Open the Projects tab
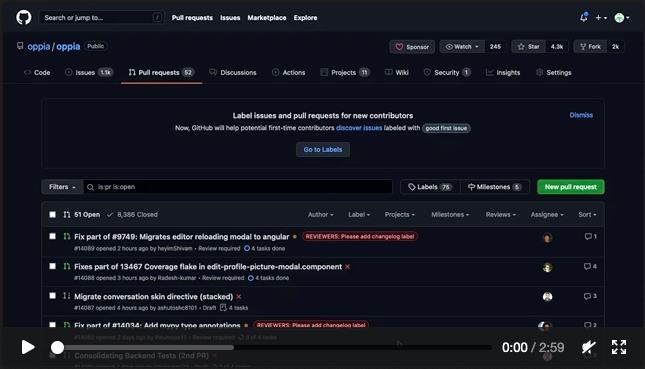 click(345, 72)
